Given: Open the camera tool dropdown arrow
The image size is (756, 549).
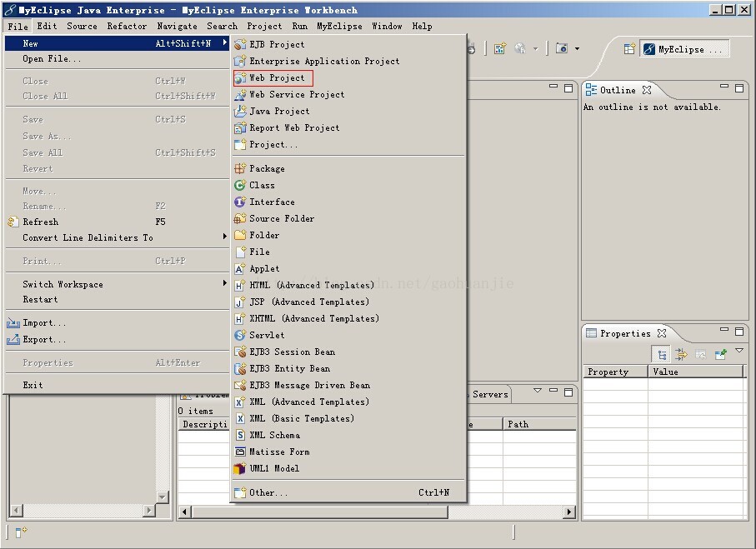Looking at the screenshot, I should 577,48.
